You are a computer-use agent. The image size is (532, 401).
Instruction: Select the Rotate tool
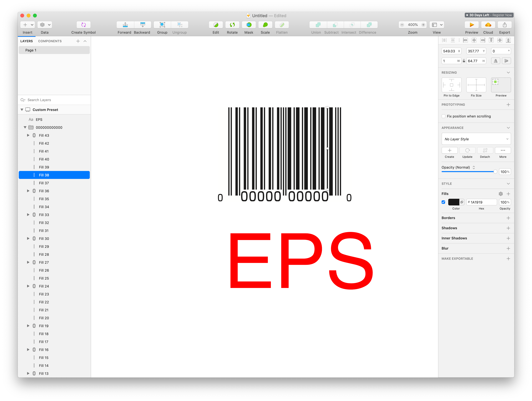click(x=232, y=25)
